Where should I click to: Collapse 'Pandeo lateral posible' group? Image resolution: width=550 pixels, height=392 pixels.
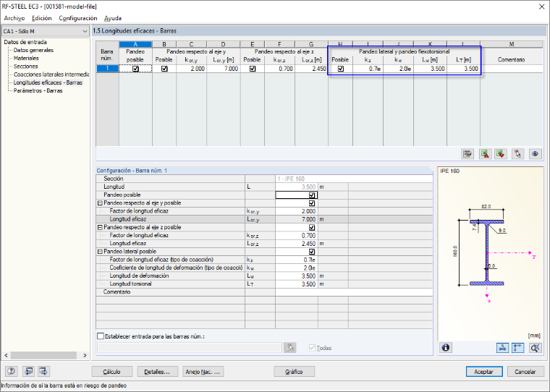point(100,252)
